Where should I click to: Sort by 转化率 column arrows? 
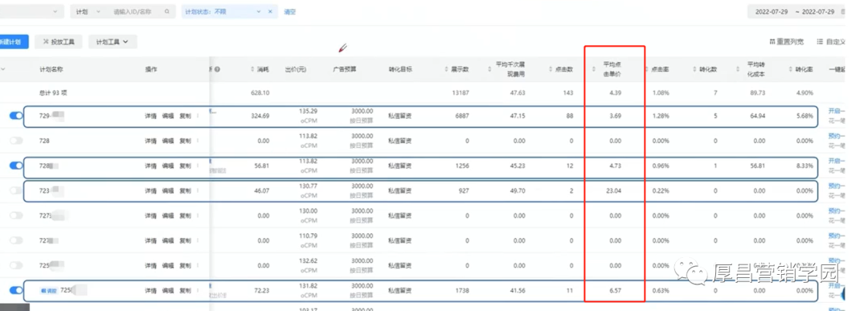point(791,69)
